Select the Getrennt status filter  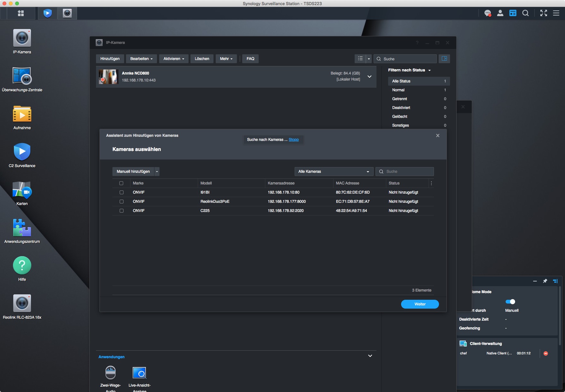[x=400, y=99]
